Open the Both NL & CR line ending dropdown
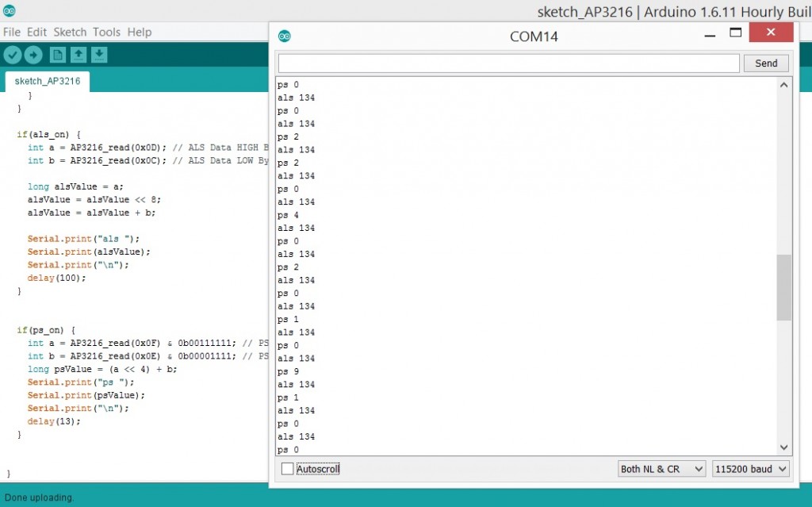 click(x=661, y=469)
